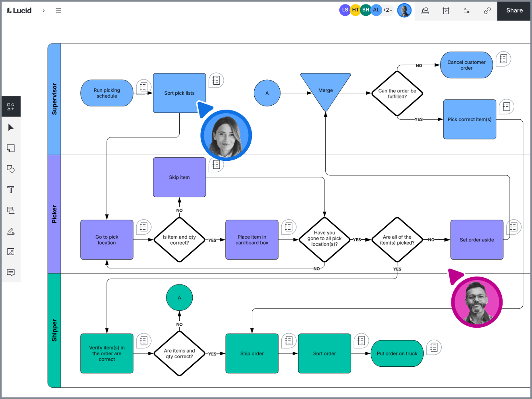The height and width of the screenshot is (399, 532).
Task: Click the note icon beside Put order on truck
Action: click(434, 347)
